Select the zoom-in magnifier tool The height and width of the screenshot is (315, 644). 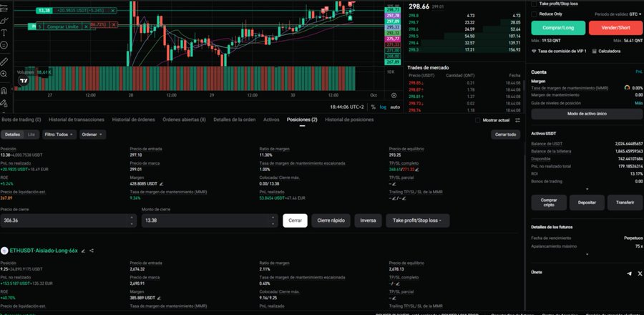point(4,74)
